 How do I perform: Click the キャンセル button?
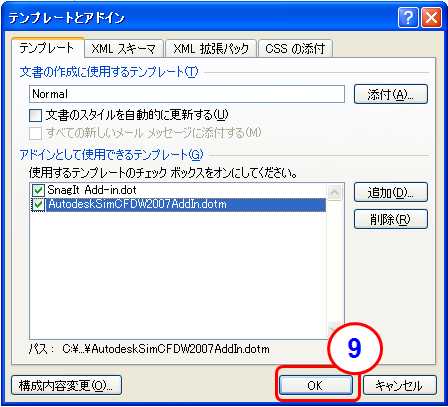[x=400, y=386]
